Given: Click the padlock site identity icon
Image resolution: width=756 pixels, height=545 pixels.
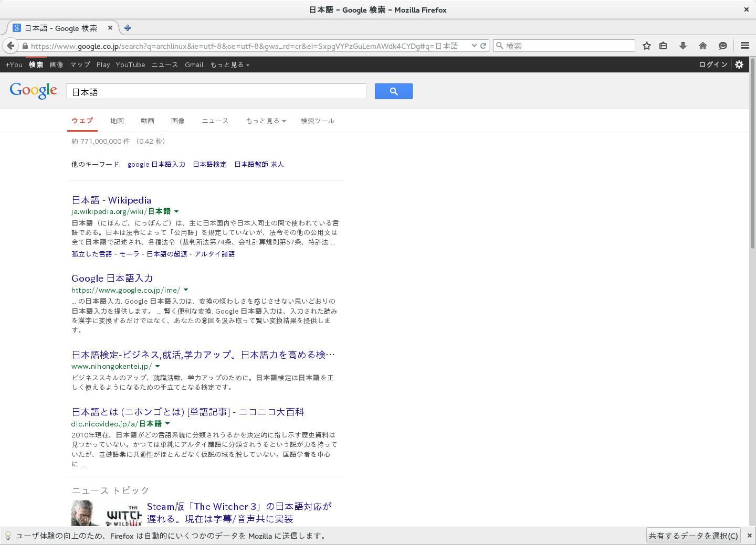Looking at the screenshot, I should point(25,46).
